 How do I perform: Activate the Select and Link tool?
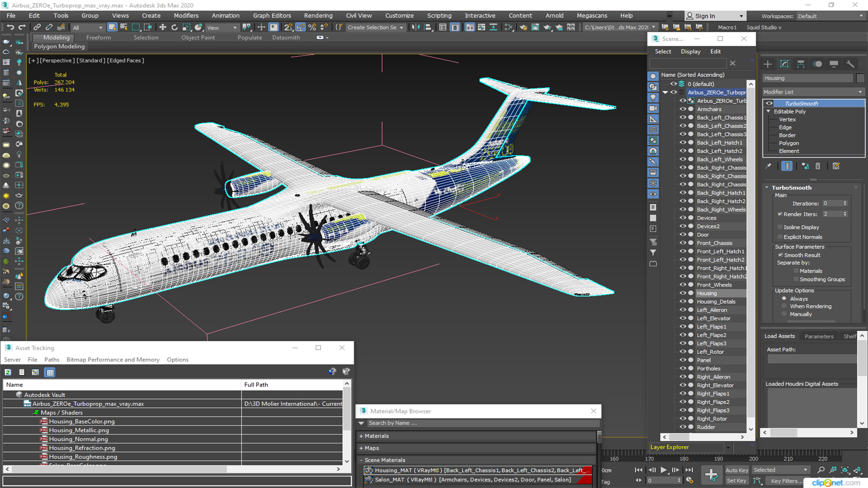click(x=37, y=27)
